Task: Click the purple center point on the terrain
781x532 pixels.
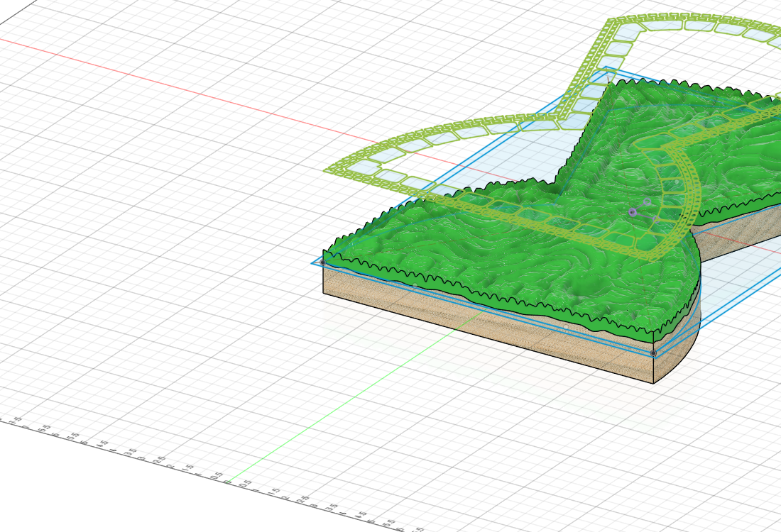Action: [x=632, y=213]
